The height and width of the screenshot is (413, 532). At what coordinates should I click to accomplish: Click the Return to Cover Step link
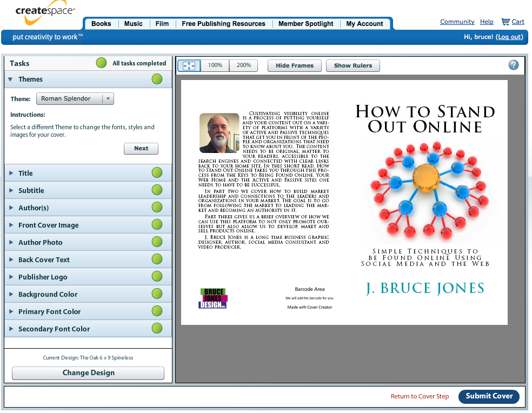coord(420,396)
